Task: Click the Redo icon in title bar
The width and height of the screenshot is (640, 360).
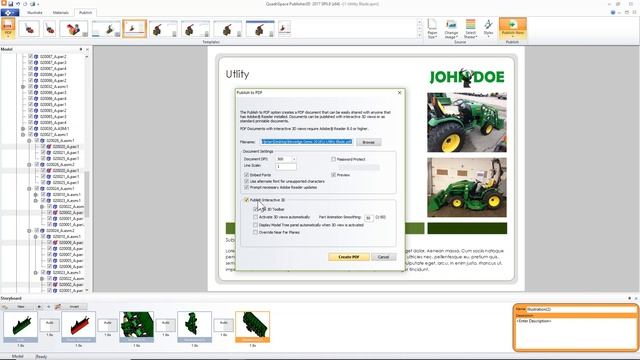Action: [25, 4]
